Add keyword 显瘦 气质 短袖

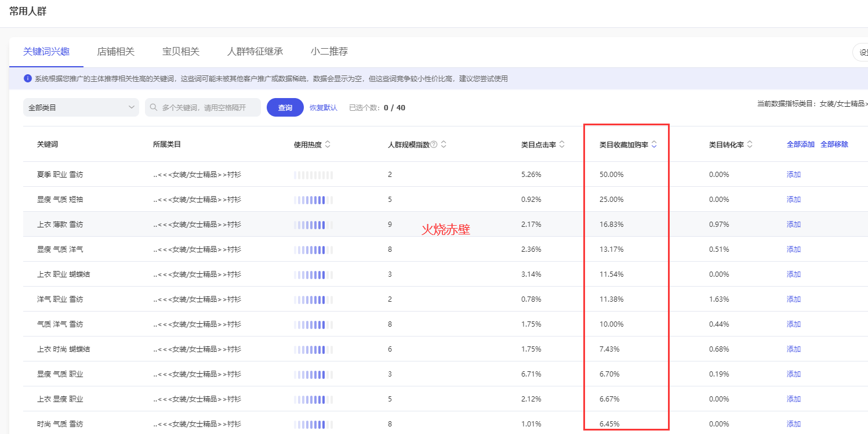click(x=794, y=200)
